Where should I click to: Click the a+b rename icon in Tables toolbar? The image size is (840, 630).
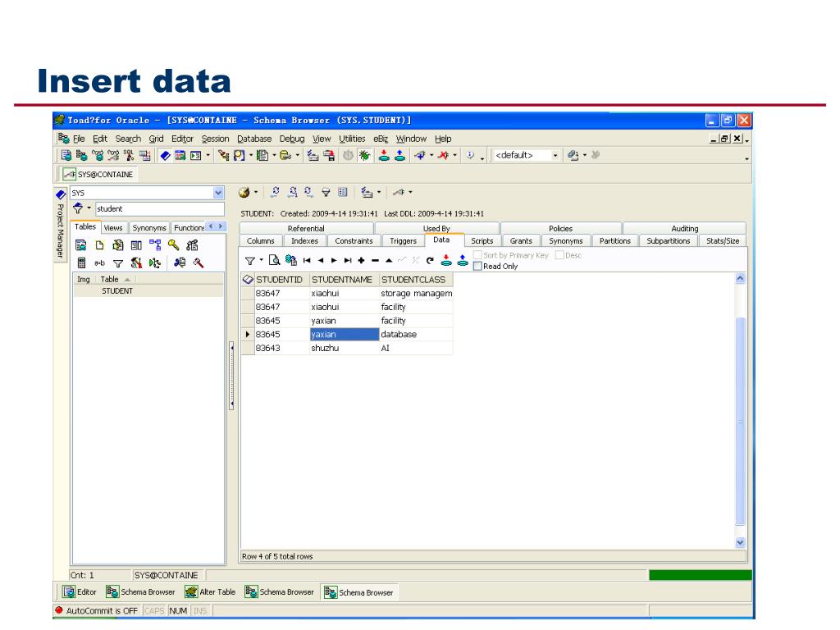(99, 263)
